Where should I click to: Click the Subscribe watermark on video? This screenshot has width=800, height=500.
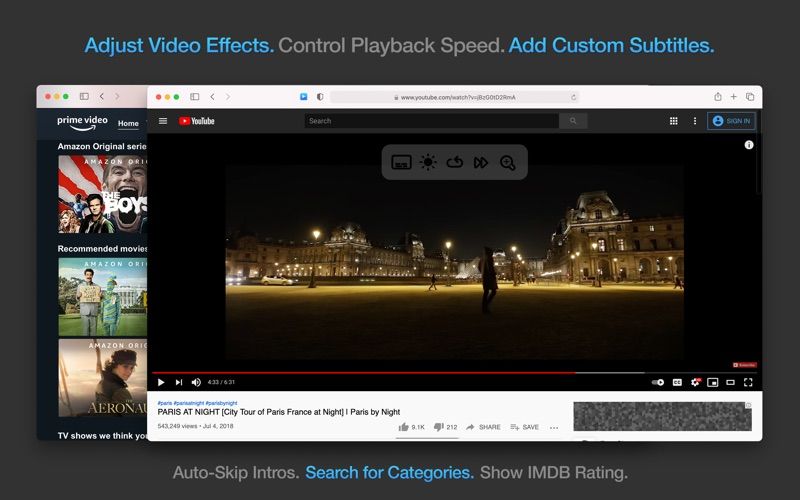pos(744,365)
